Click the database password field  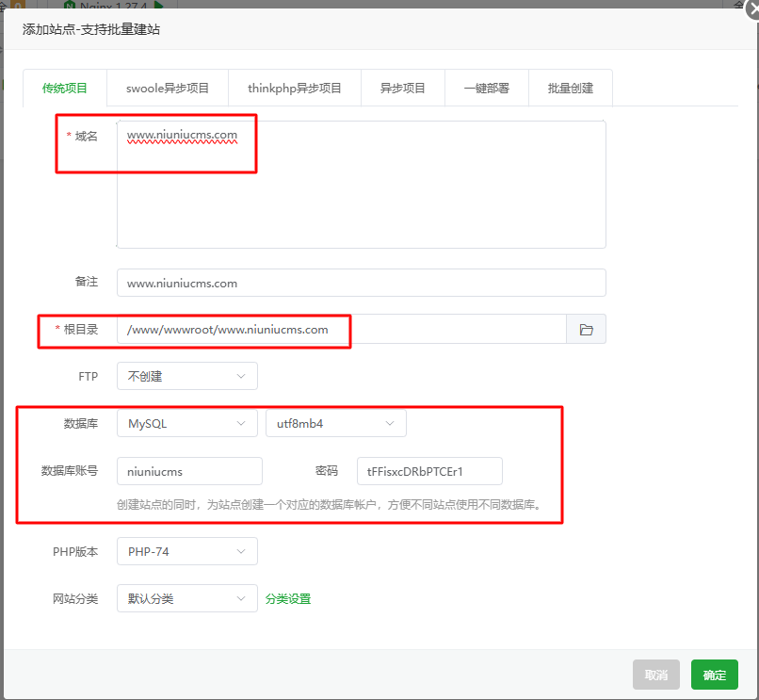pos(429,471)
